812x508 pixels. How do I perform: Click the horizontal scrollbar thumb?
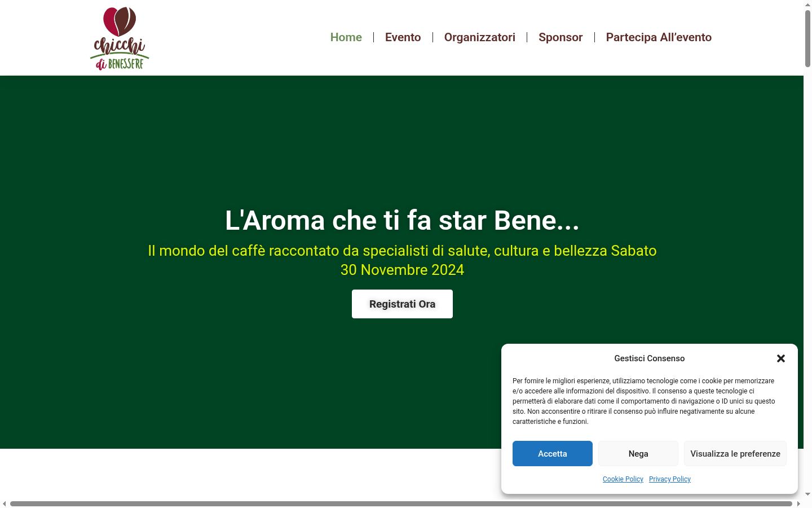401,503
